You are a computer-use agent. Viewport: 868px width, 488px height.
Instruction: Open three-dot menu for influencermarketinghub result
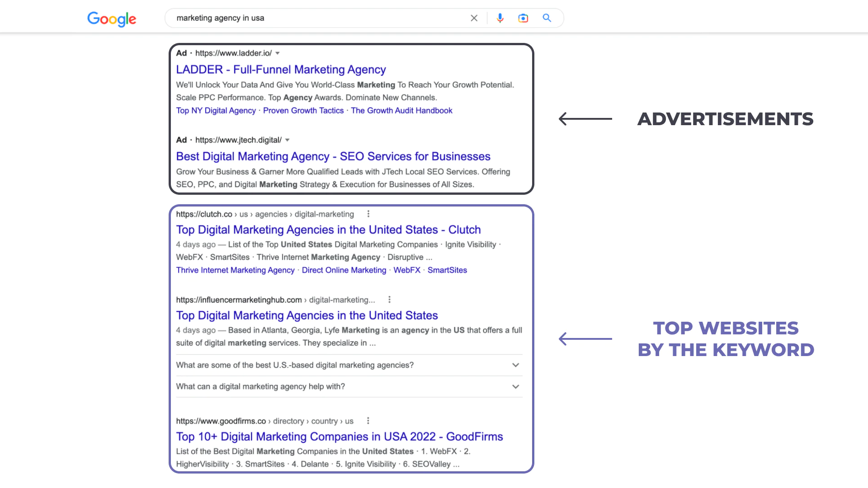point(389,300)
